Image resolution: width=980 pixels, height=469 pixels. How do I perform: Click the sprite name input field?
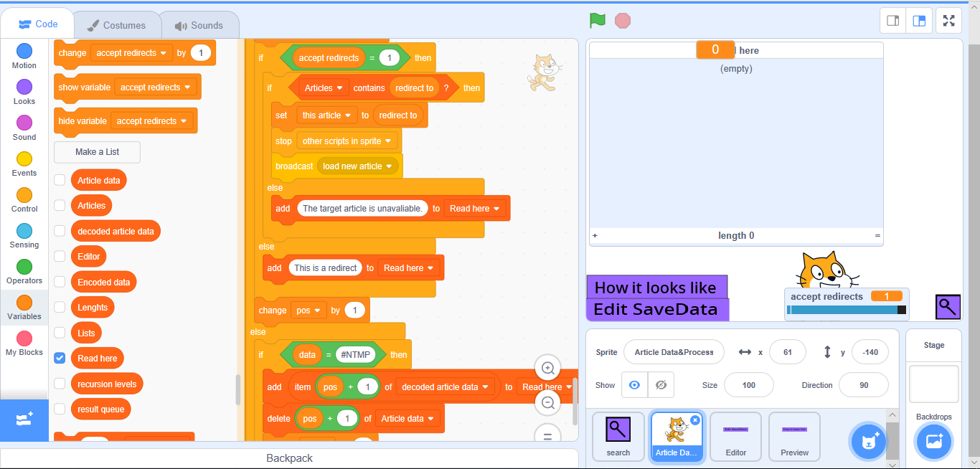click(x=674, y=352)
